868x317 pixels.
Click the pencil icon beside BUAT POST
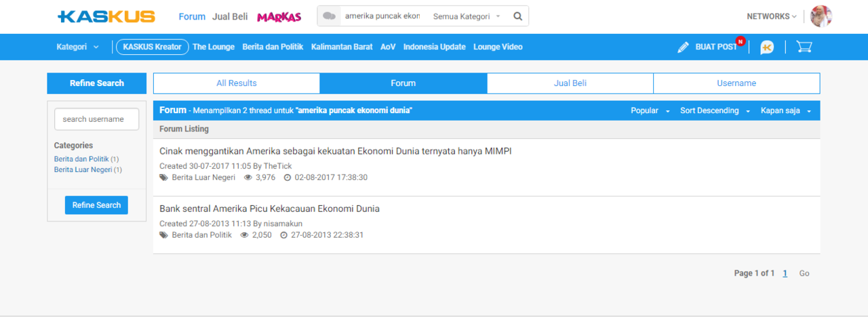pyautogui.click(x=683, y=47)
